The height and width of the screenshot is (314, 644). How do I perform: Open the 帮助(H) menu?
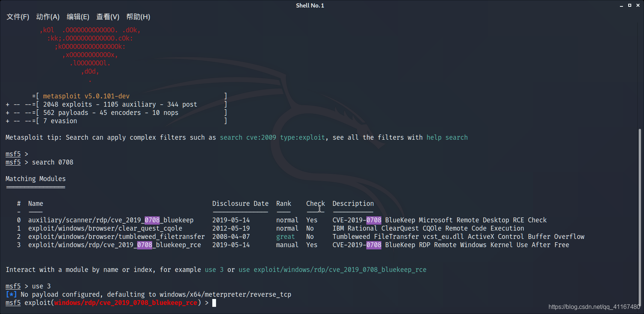(138, 17)
